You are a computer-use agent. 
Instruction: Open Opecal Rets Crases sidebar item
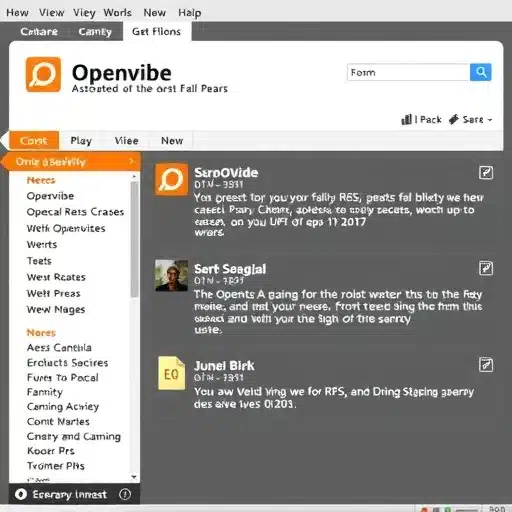click(x=75, y=212)
